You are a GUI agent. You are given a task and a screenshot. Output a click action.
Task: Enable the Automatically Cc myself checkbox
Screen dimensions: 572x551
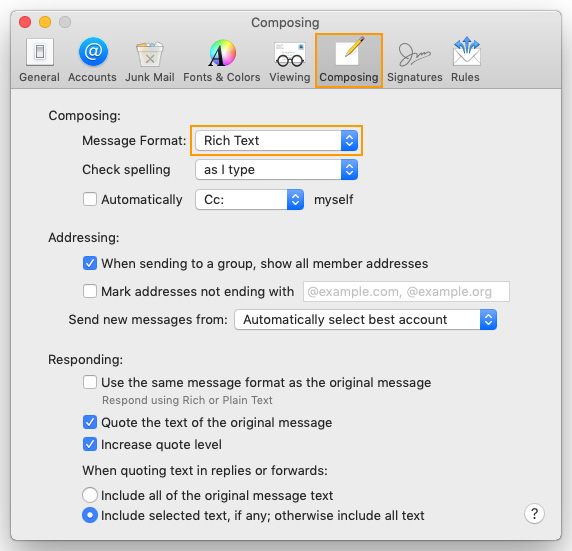click(x=90, y=200)
